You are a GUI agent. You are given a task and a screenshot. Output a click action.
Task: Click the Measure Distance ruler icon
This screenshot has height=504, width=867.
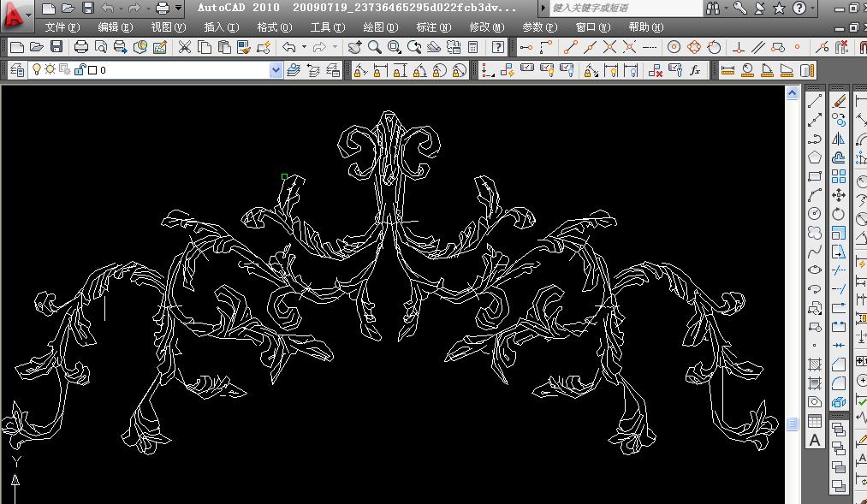coord(727,70)
